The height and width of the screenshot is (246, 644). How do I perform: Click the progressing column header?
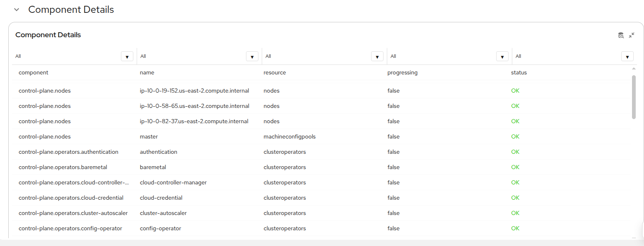[x=402, y=73]
